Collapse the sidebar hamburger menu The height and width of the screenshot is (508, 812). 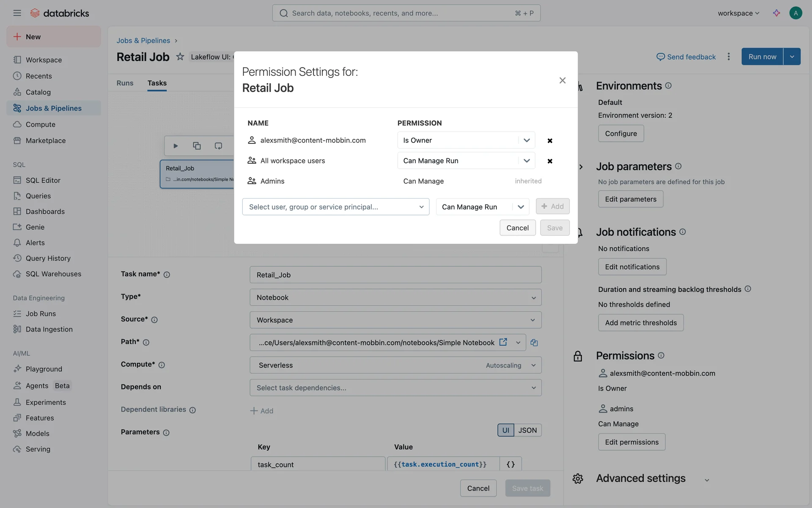coord(17,13)
